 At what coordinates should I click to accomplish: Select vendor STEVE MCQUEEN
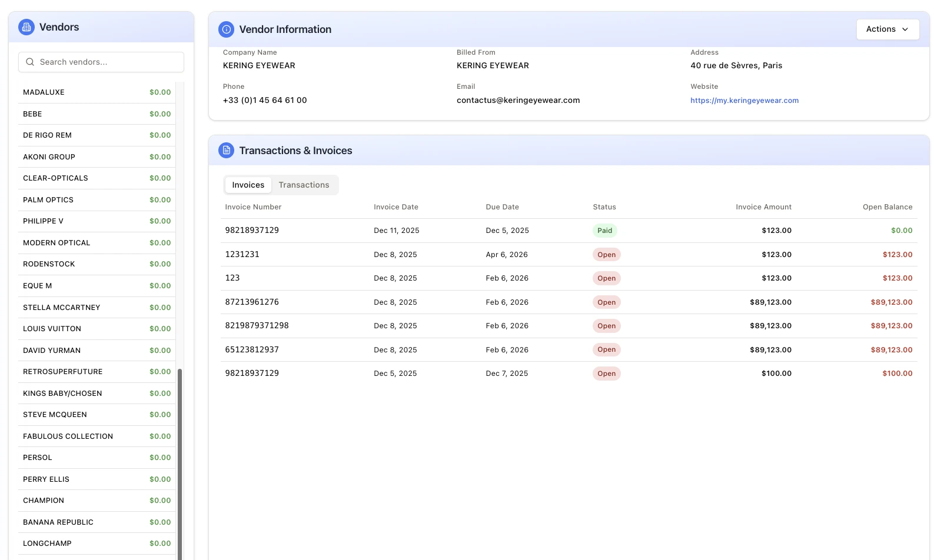click(x=97, y=415)
